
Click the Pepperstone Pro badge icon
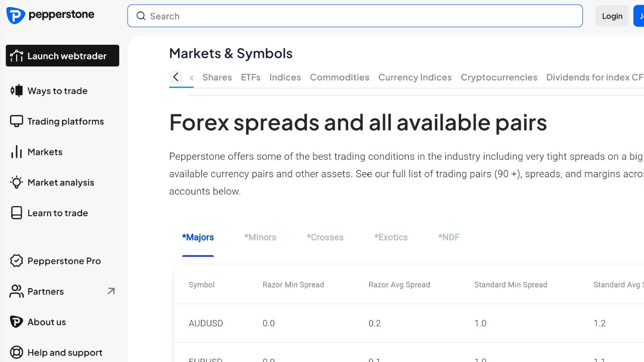click(x=17, y=261)
